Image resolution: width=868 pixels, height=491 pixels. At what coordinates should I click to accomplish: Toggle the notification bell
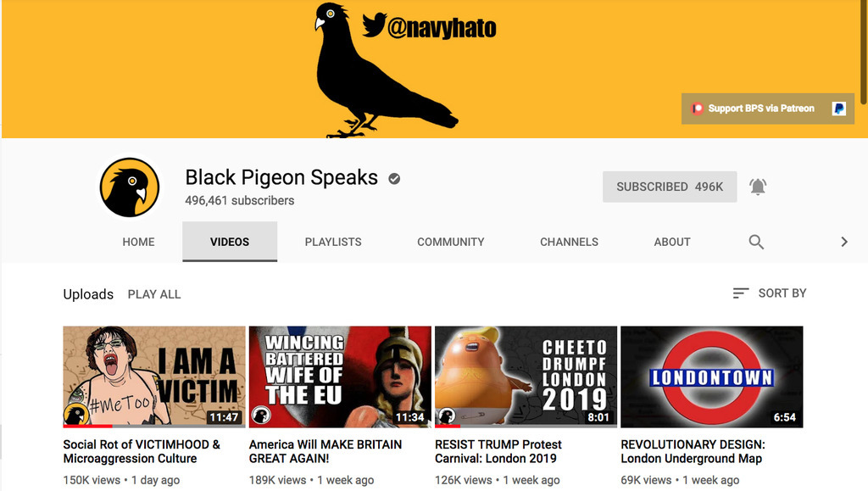(758, 187)
